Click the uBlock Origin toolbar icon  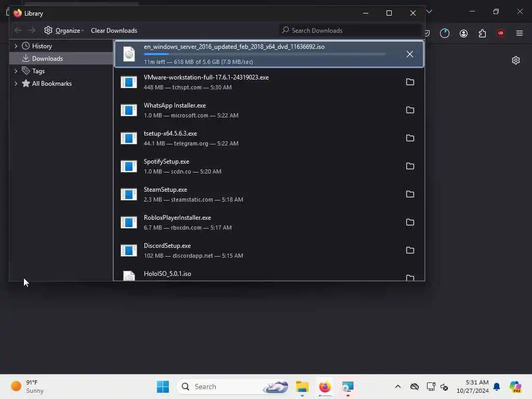click(501, 33)
